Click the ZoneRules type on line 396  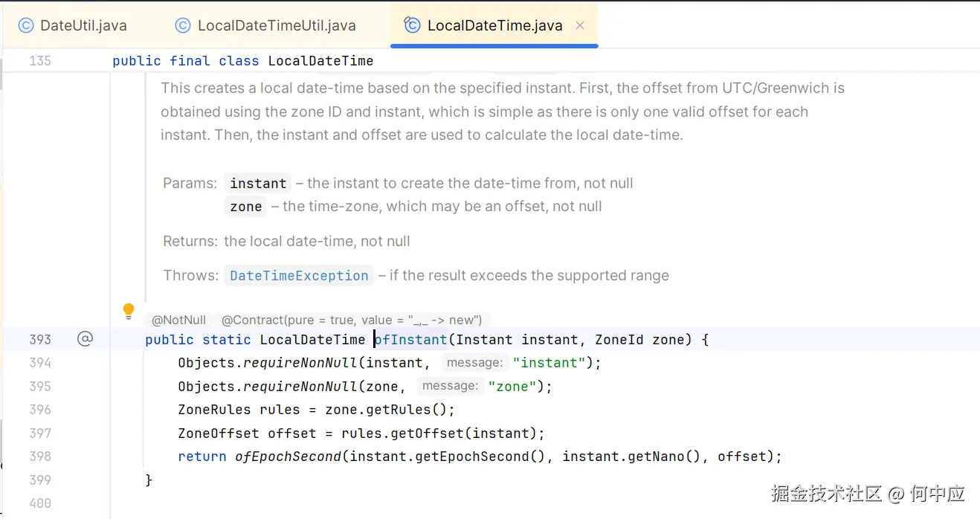tap(214, 410)
